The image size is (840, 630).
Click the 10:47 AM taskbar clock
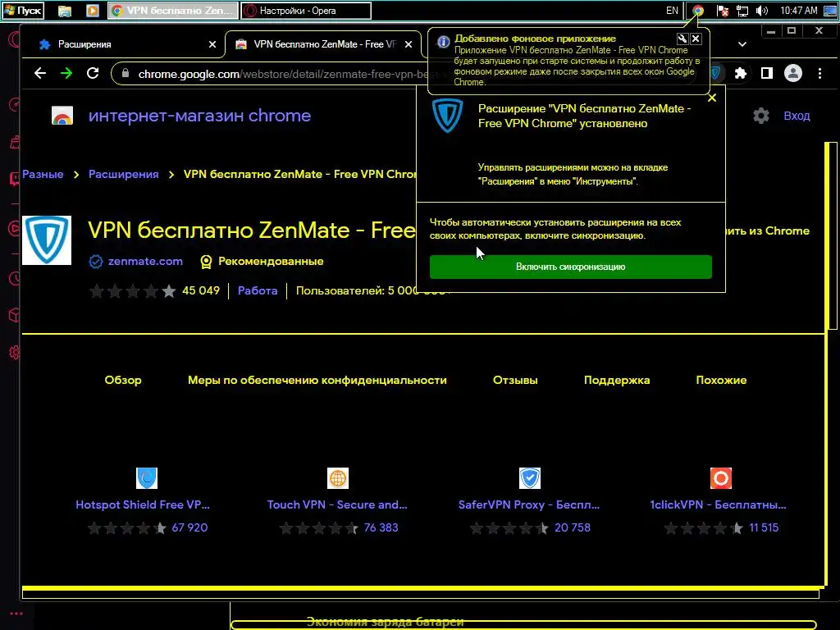coord(799,11)
